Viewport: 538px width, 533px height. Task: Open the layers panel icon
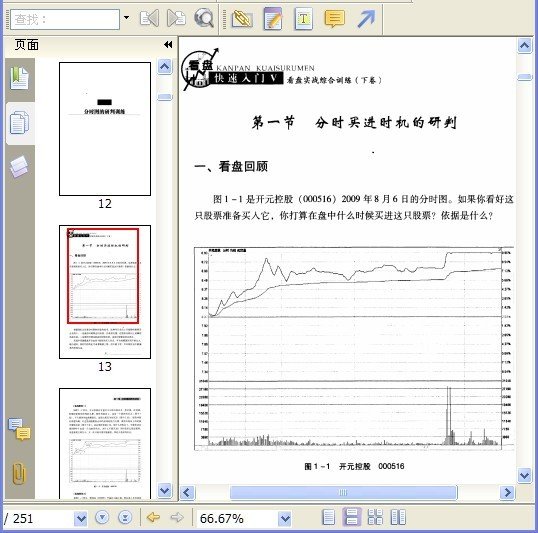click(x=19, y=167)
